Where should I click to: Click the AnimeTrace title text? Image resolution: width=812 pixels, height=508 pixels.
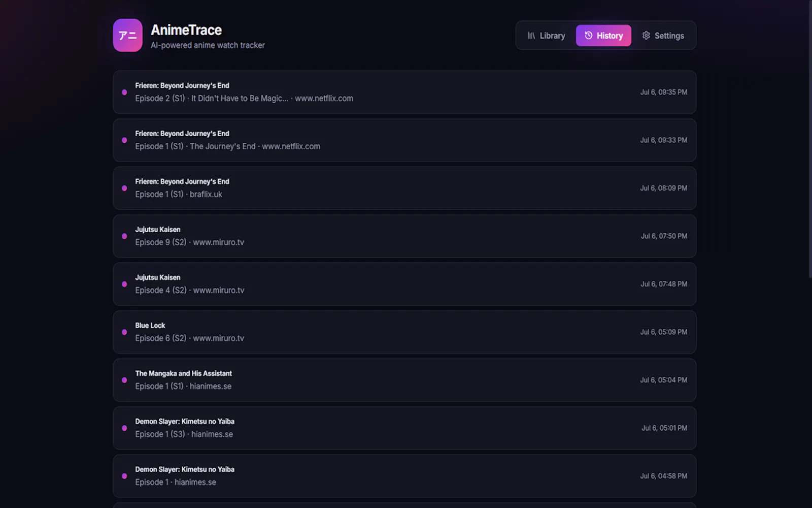click(x=186, y=30)
